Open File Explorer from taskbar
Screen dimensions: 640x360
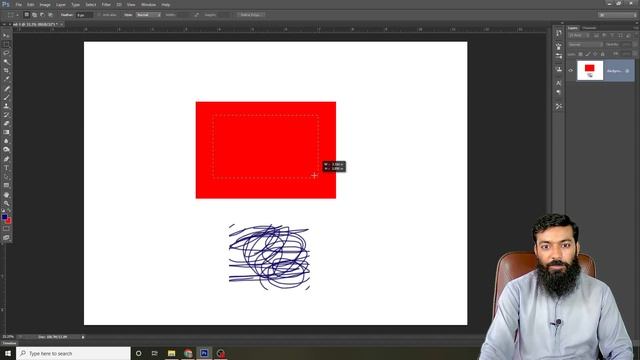click(x=171, y=353)
